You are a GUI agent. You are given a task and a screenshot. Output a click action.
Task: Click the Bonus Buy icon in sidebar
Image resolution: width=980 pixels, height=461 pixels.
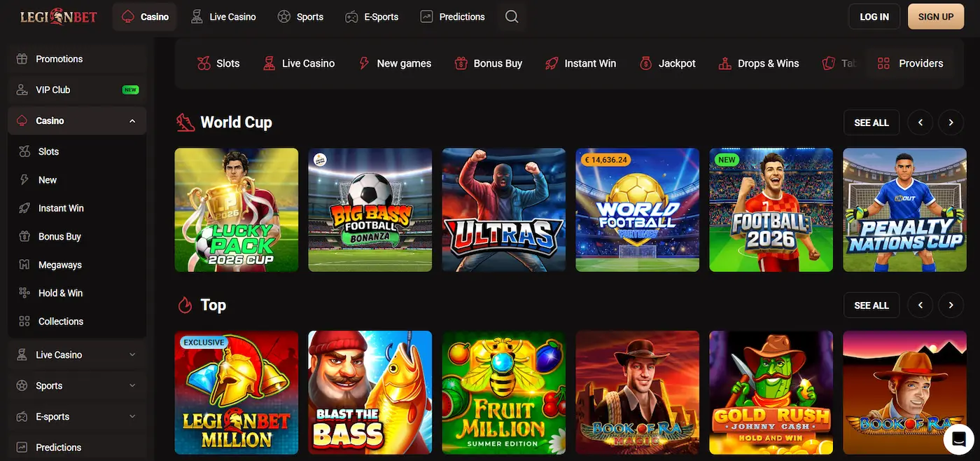[24, 237]
